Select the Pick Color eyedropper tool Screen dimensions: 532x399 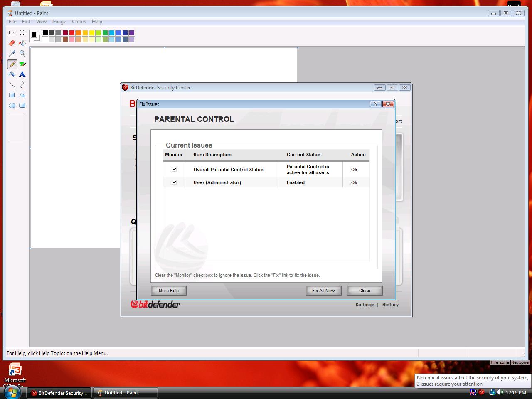coord(12,54)
